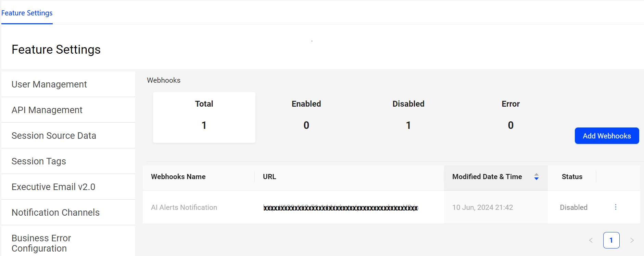Click the AI Alerts Notification webhook name

pyautogui.click(x=184, y=207)
